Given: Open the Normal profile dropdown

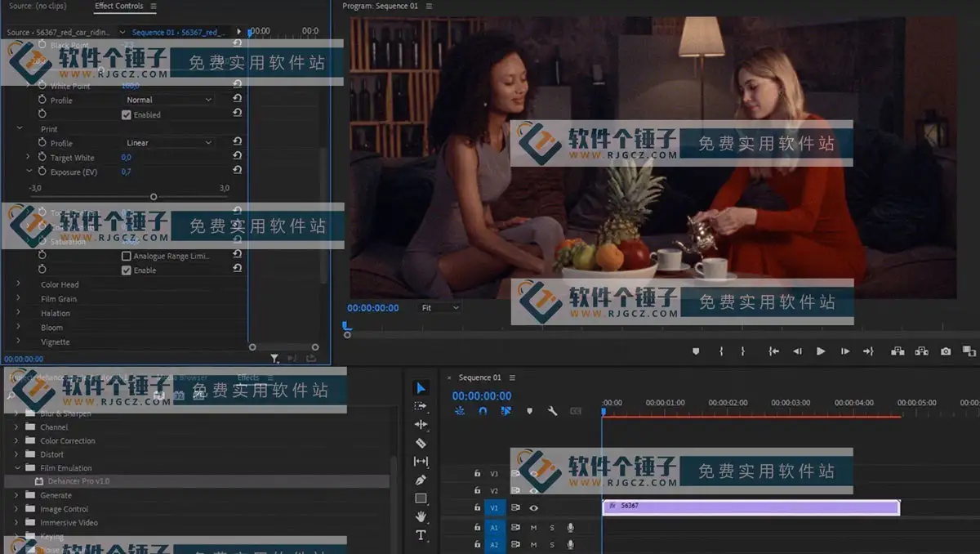Looking at the screenshot, I should click(x=169, y=100).
